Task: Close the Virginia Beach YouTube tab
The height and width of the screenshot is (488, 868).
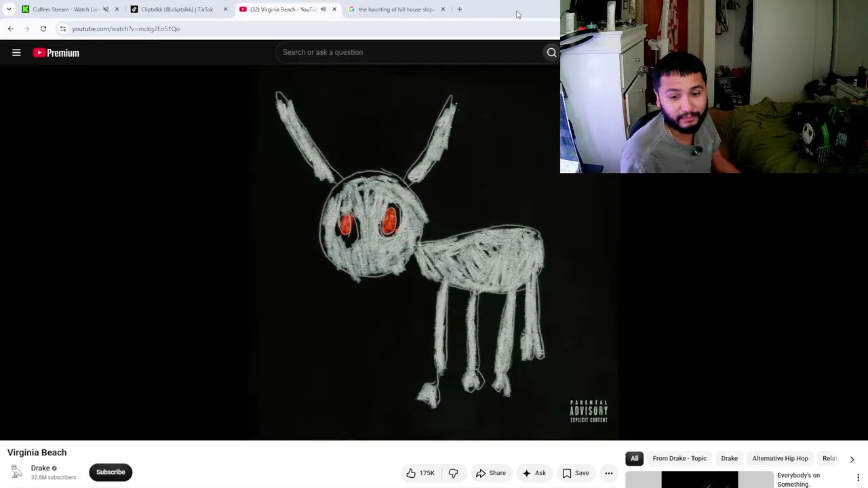Action: tap(334, 9)
